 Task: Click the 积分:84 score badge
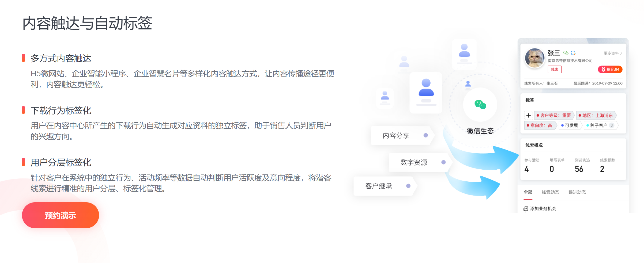point(610,69)
